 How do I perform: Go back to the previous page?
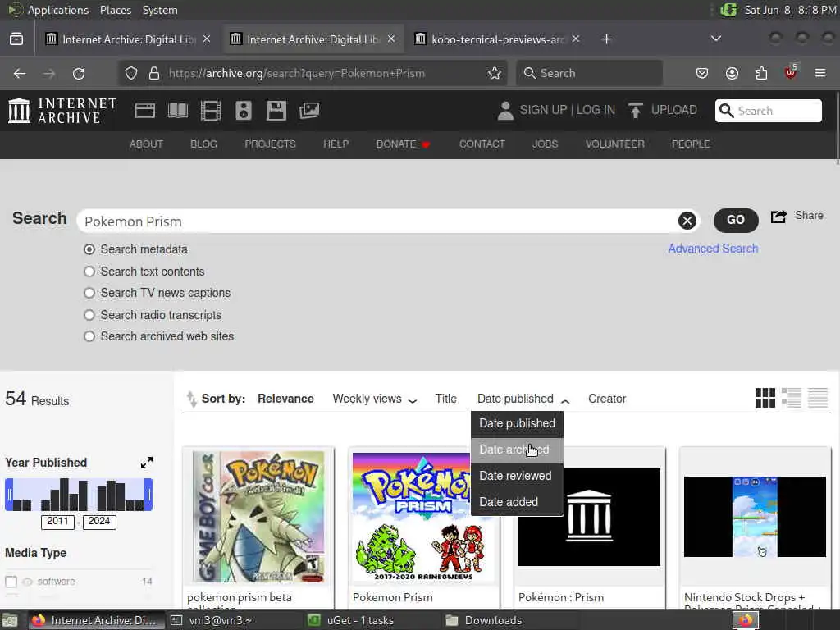coord(20,73)
